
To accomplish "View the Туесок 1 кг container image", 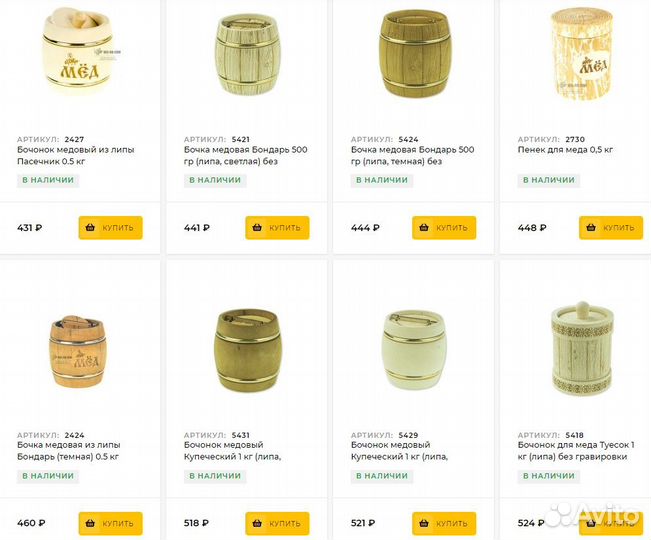I will pos(582,349).
